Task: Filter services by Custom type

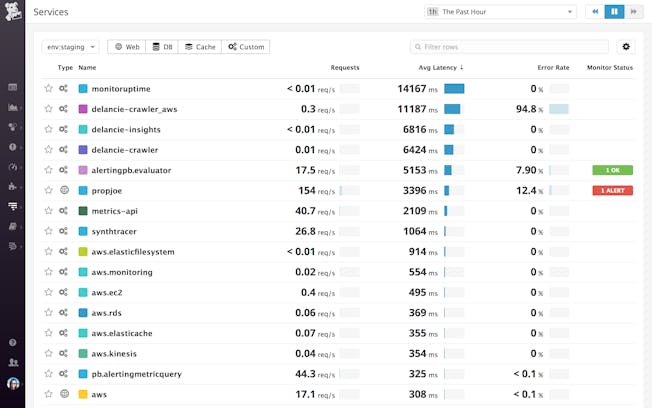Action: 246,47
